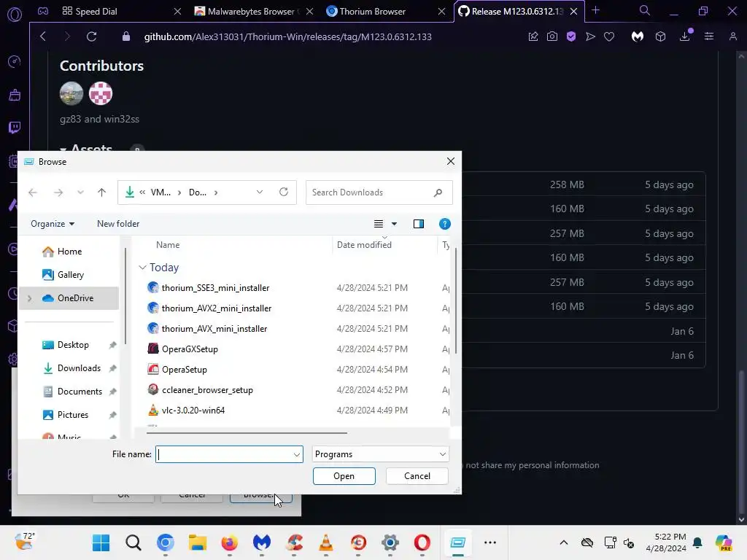
Task: Open taskbar clock and date
Action: 666,542
